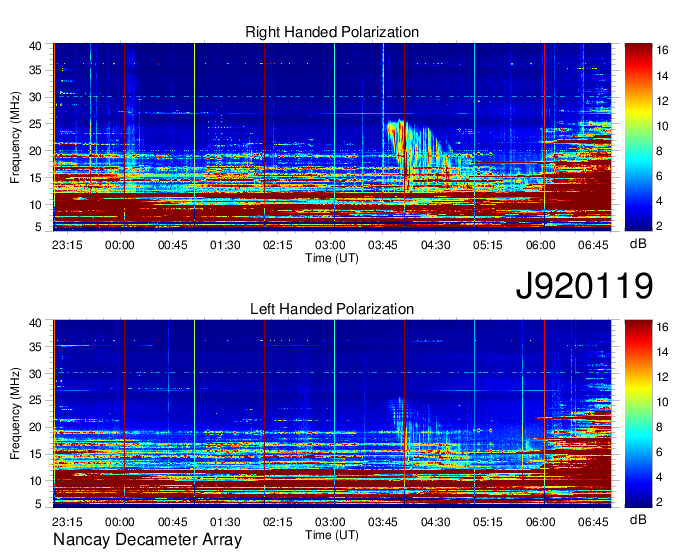Click the 15 MHz tick of the Left Handed plot
The width and height of the screenshot is (680, 552).
tap(35, 454)
